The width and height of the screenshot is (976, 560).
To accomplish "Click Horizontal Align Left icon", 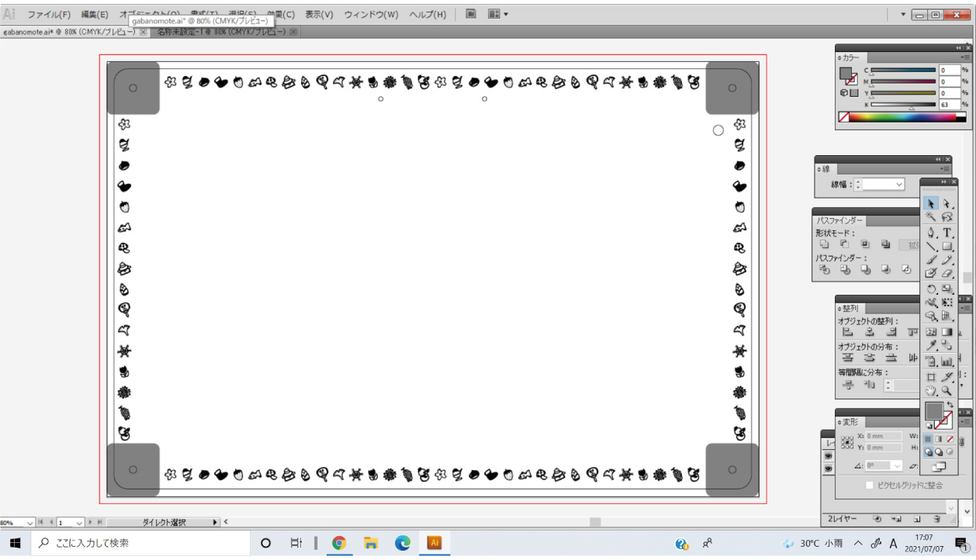I will pyautogui.click(x=848, y=332).
